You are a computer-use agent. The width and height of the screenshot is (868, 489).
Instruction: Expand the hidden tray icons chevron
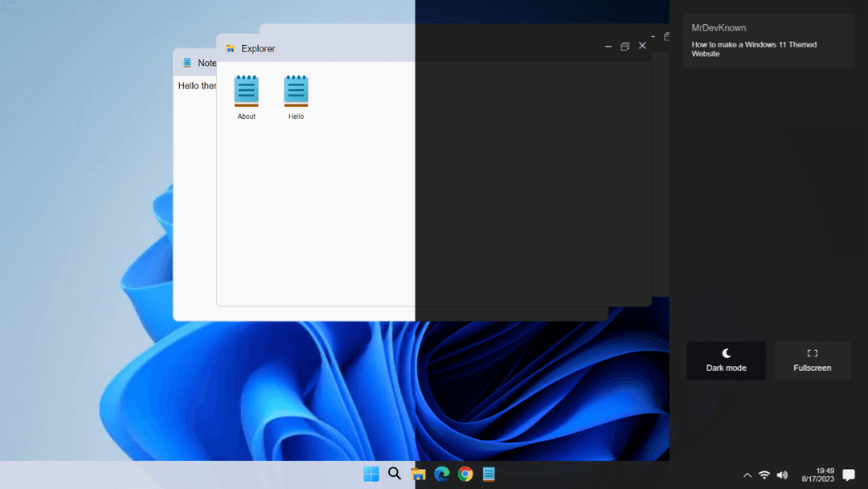click(747, 475)
